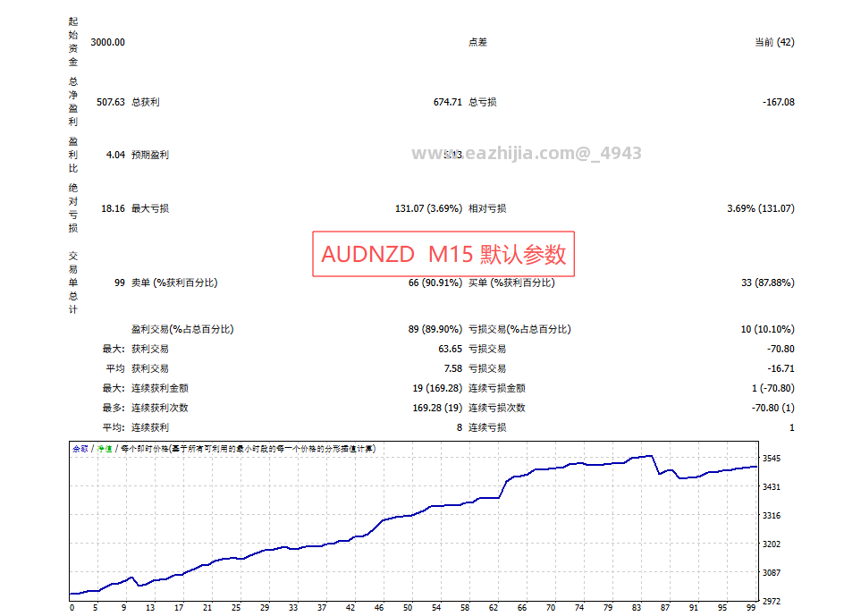Select the initial deposit value 3000.00

click(107, 42)
